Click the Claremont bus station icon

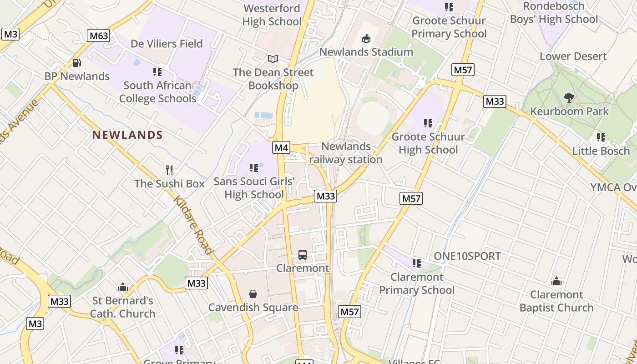(303, 255)
